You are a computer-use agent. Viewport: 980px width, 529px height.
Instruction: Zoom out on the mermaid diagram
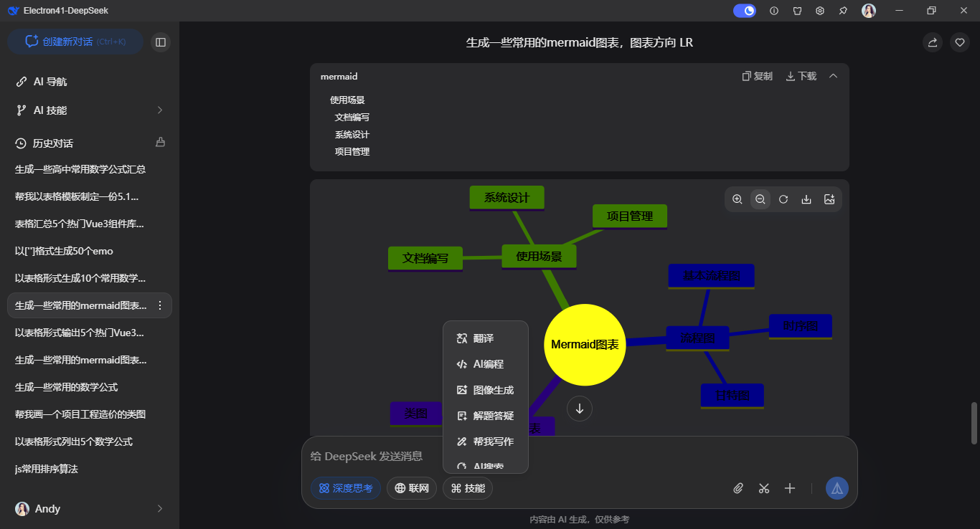[x=760, y=199]
